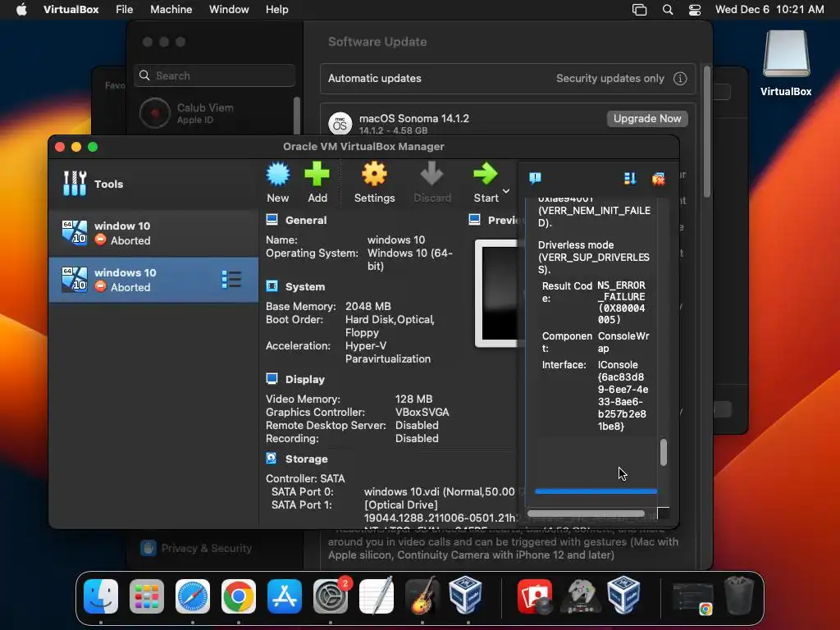Open the windows 10 machine menu list icon
Viewport: 840px width, 630px height.
pyautogui.click(x=231, y=280)
